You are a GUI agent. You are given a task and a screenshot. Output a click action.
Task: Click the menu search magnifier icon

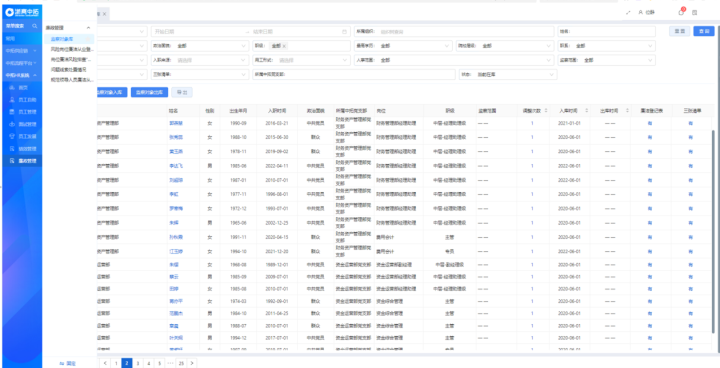tap(35, 26)
